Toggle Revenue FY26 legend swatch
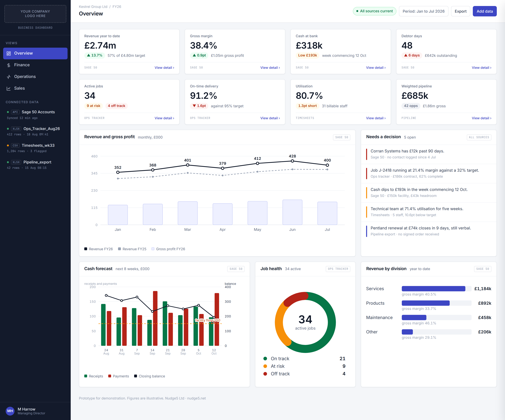The height and width of the screenshot is (420, 505). [86, 249]
